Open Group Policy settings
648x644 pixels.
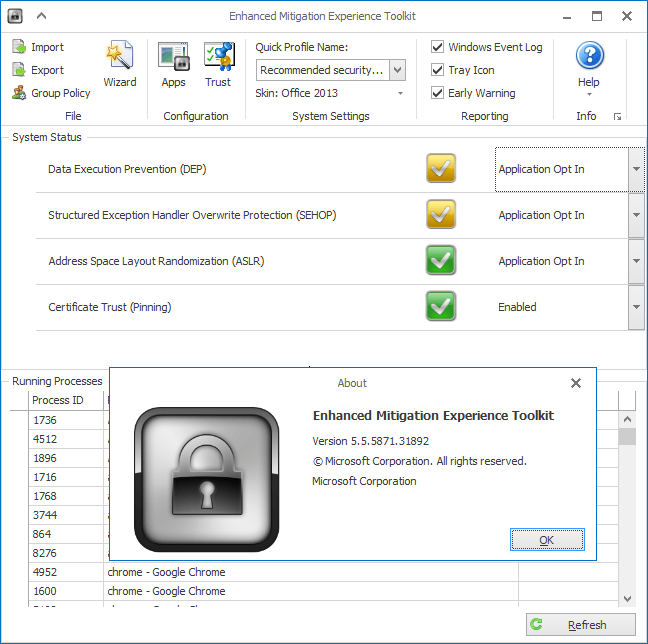click(x=51, y=93)
